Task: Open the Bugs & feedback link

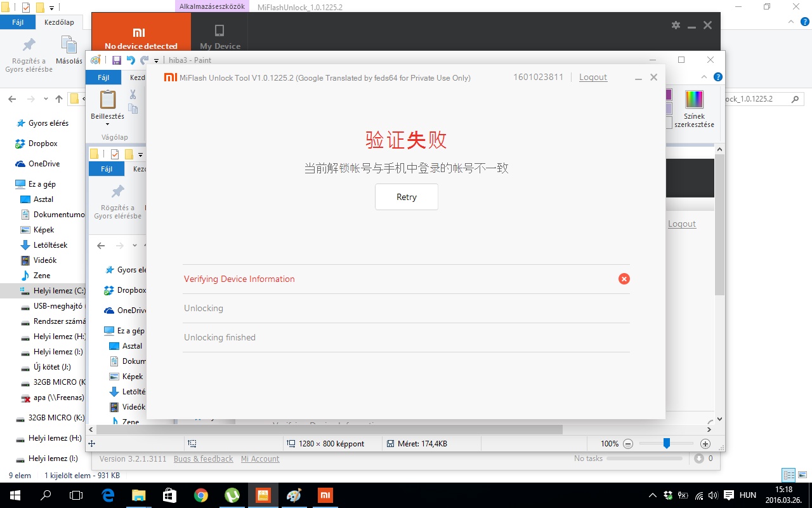Action: 204,458
